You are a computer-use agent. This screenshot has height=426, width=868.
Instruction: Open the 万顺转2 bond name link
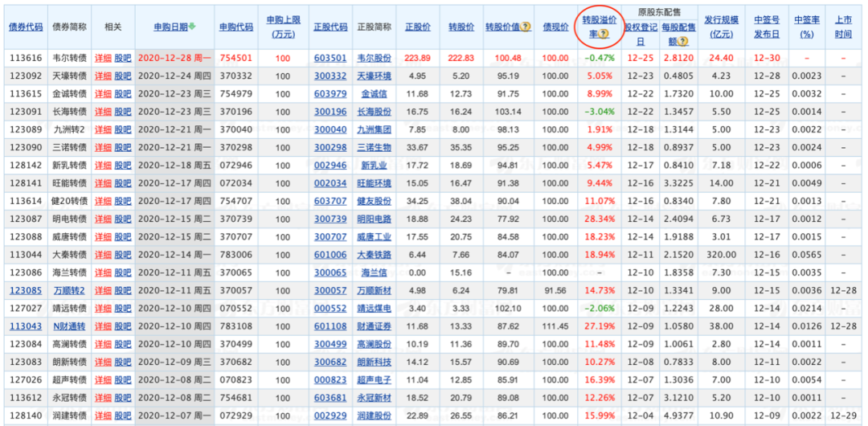69,290
